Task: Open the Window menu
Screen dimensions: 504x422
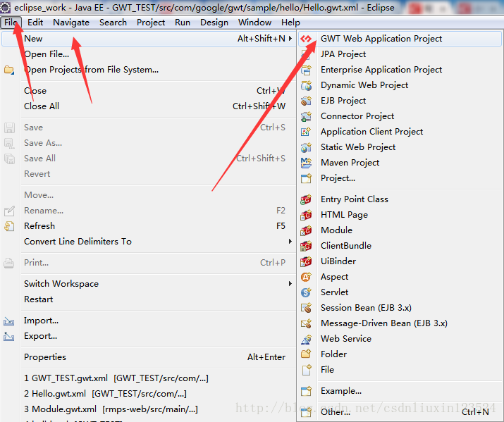Action: (254, 22)
